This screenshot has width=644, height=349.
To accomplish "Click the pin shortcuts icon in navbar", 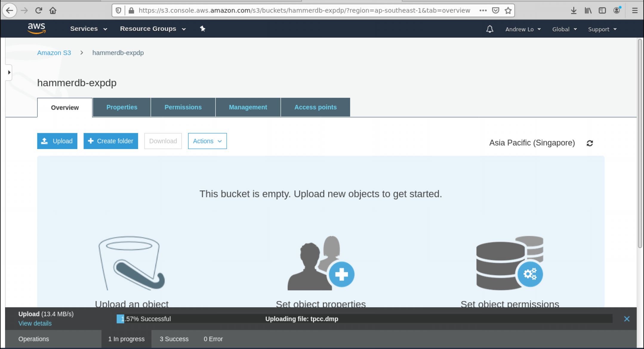I will pyautogui.click(x=203, y=29).
